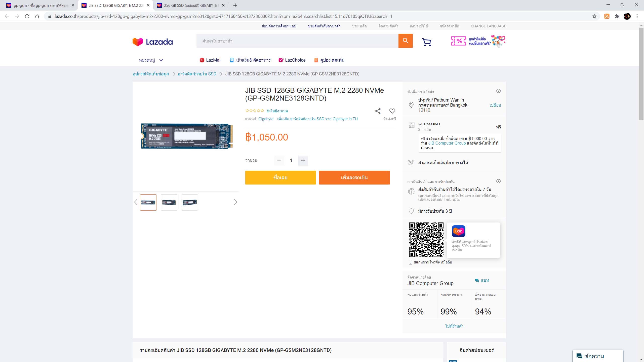Show previous product thumbnails arrow
Viewport: 644px width, 362px height.
pos(136,202)
